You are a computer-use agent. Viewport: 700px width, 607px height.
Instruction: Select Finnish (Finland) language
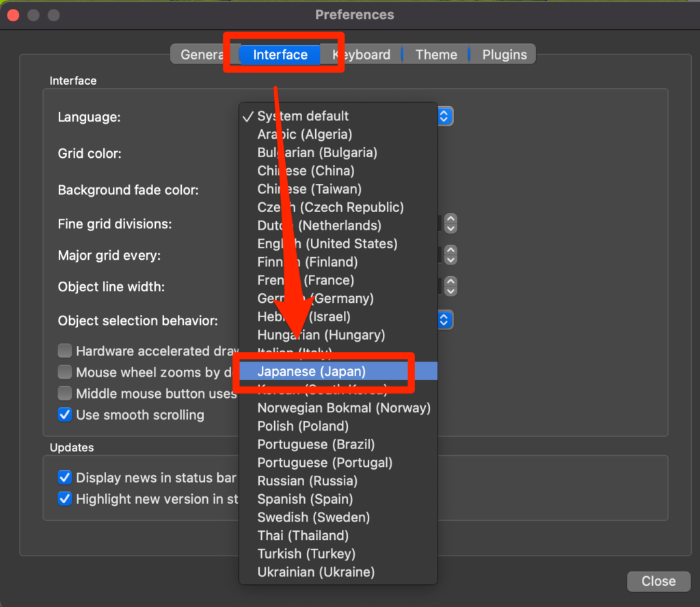coord(338,262)
